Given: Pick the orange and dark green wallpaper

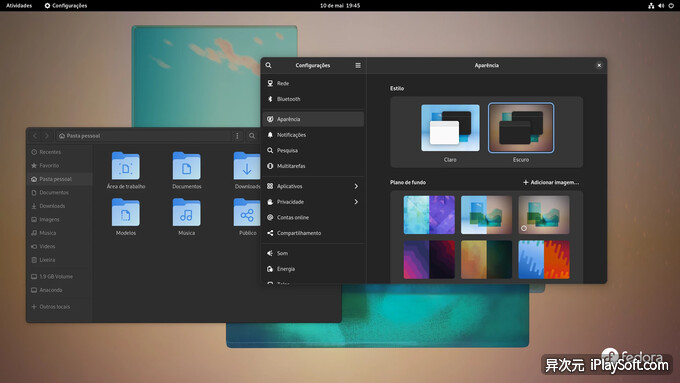Looking at the screenshot, I should pyautogui.click(x=486, y=259).
